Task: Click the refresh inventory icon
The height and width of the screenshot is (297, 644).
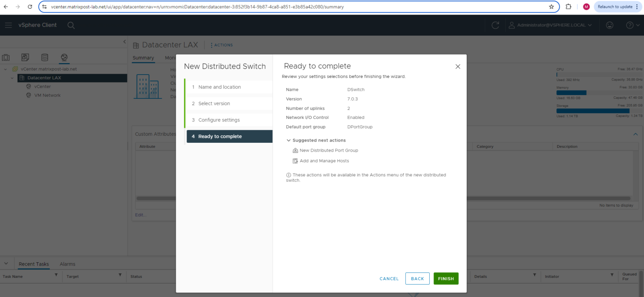Action: (495, 25)
